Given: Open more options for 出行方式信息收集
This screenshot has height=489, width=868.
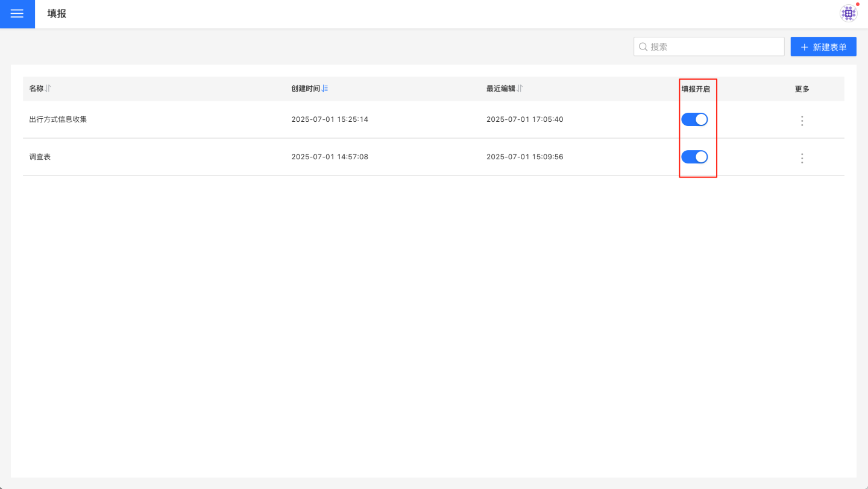Looking at the screenshot, I should [x=802, y=121].
